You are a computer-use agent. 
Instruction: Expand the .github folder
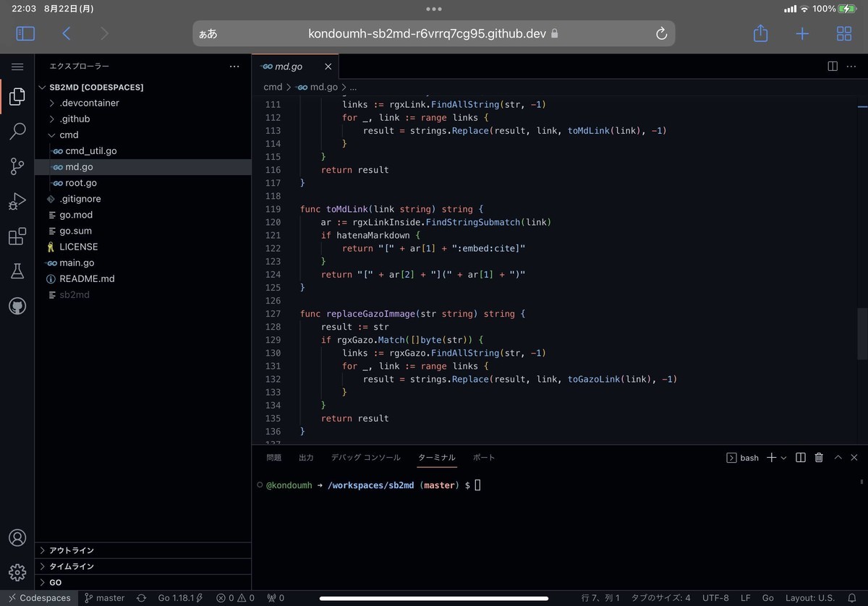143,119
